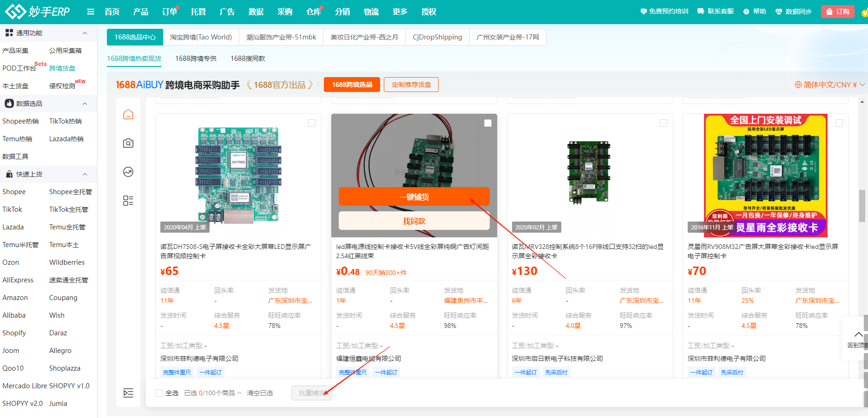Click the 联系客服 chat icon

pyautogui.click(x=701, y=12)
